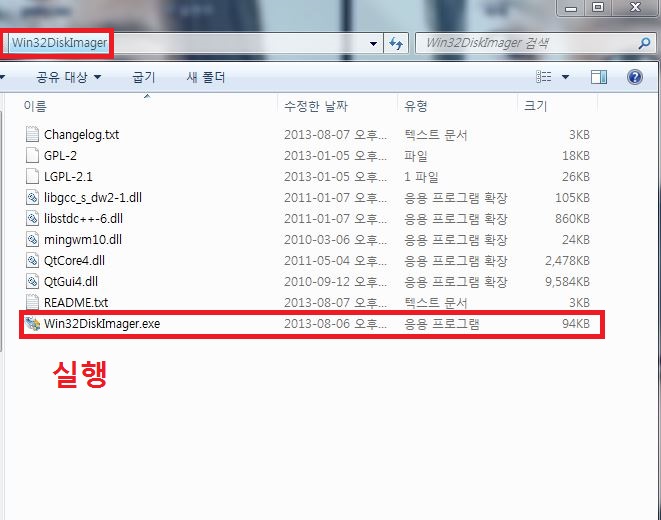Sort by the 유형 column header
This screenshot has height=520, width=661.
[416, 106]
